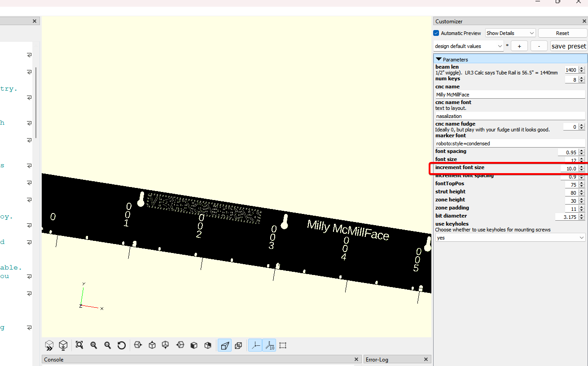Viewport: 588px width, 366px height.
Task: Toggle the Top view cube icon
Action: [152, 345]
